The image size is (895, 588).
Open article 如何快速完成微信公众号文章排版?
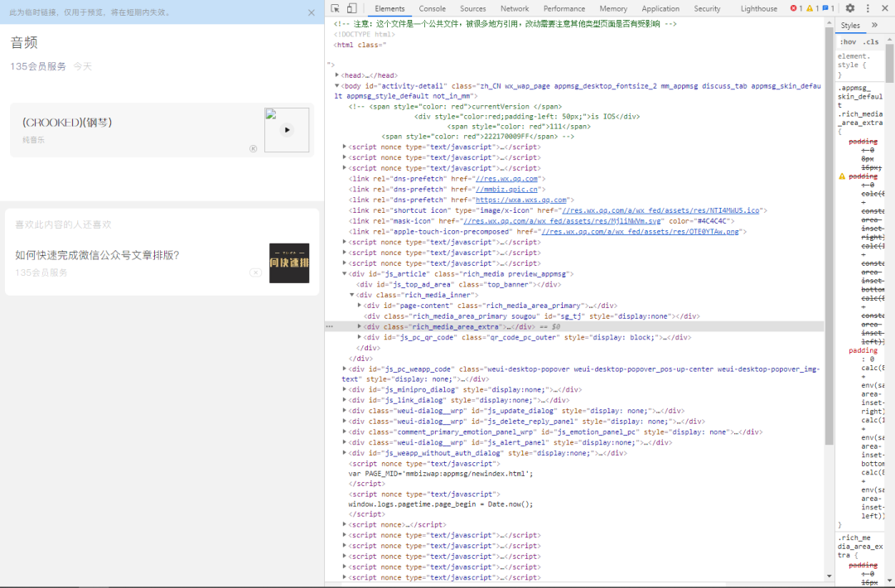tap(97, 255)
